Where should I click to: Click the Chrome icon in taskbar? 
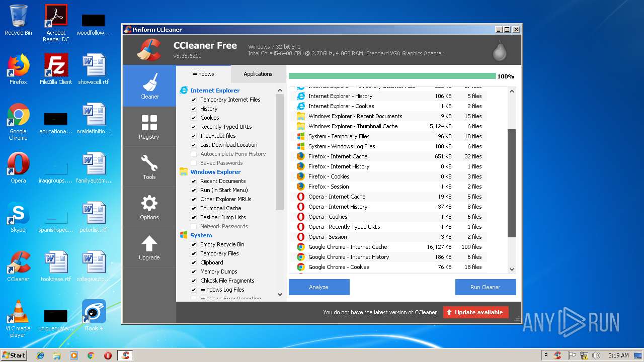point(91,355)
